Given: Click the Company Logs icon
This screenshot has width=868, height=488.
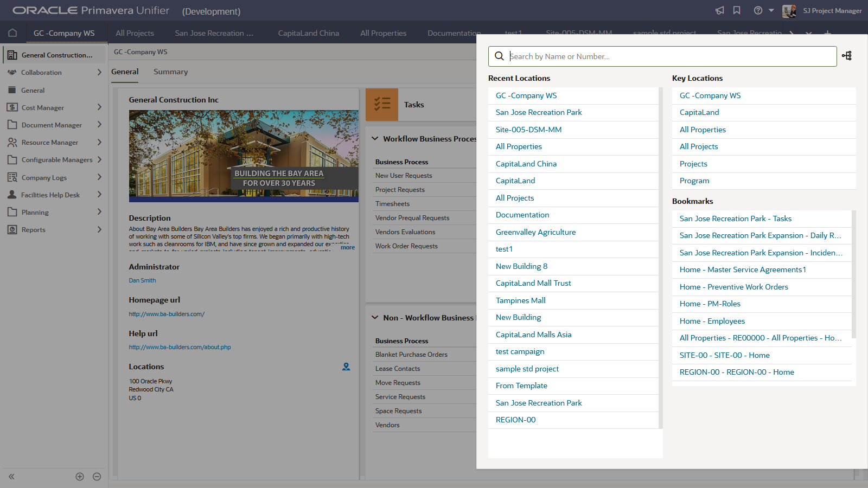Looking at the screenshot, I should [x=12, y=177].
